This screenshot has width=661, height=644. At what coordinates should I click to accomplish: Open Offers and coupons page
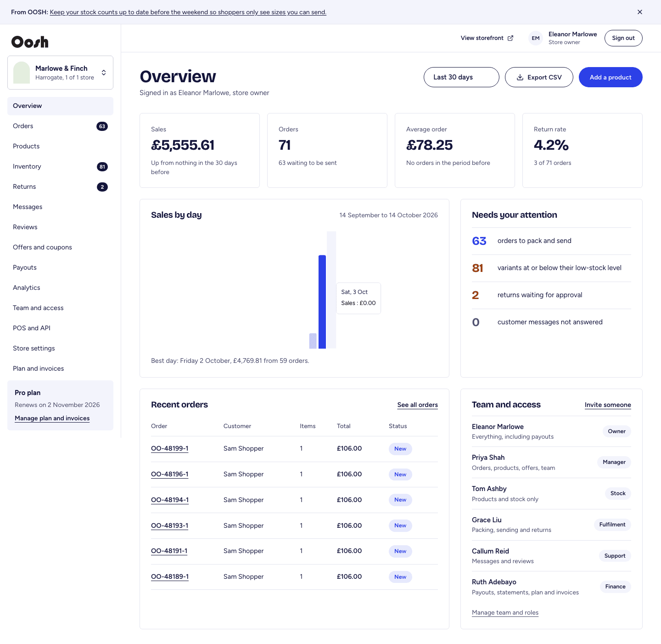[60, 247]
